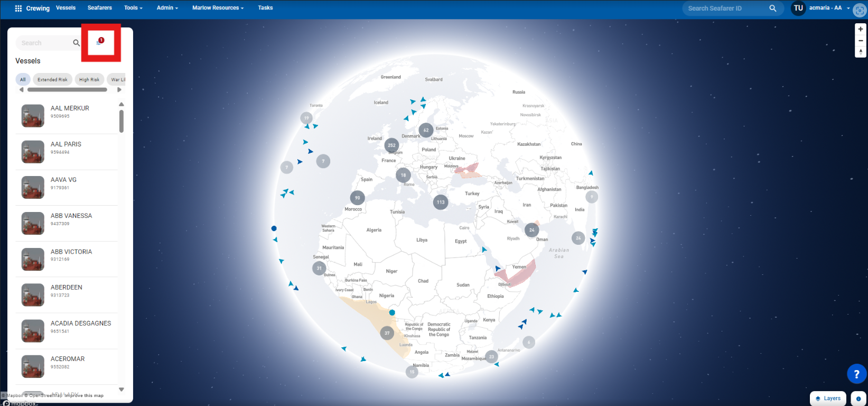
Task: Toggle the High Risk filter chip
Action: tap(89, 80)
